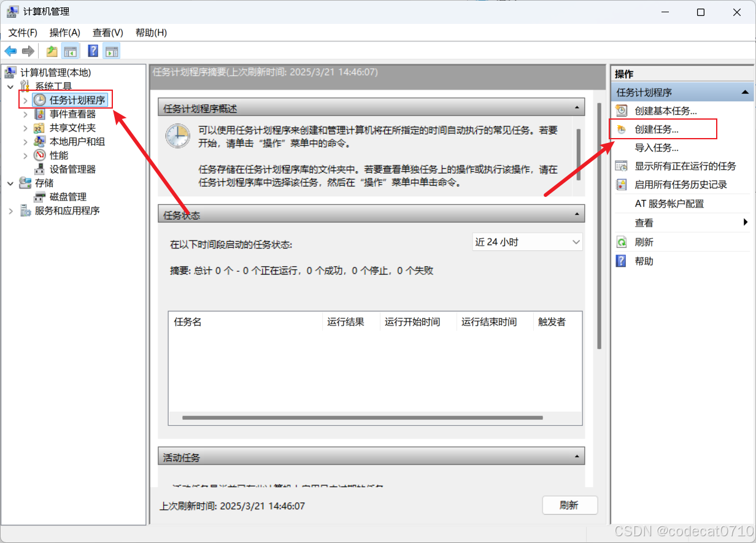Sort by the 任务名 column header

point(245,322)
